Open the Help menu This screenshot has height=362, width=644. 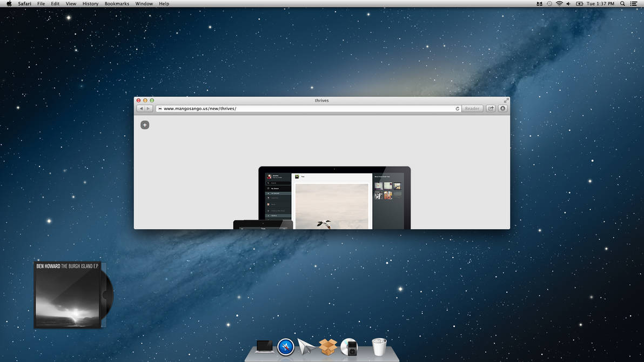pos(164,4)
